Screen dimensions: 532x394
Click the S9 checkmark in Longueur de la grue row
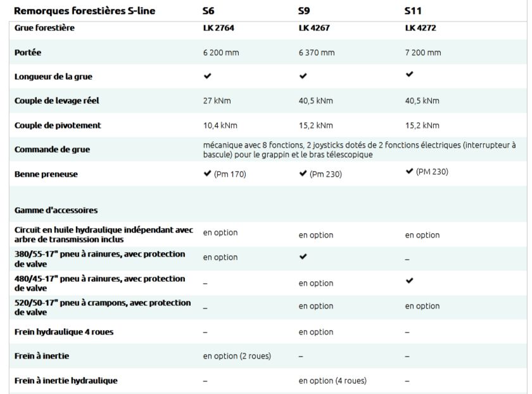coord(303,76)
